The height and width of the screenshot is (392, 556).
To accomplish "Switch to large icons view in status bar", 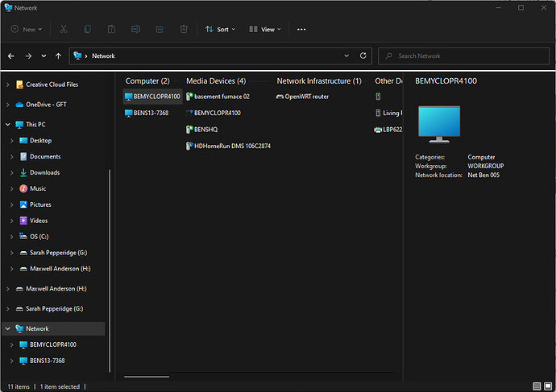I will coord(547,386).
